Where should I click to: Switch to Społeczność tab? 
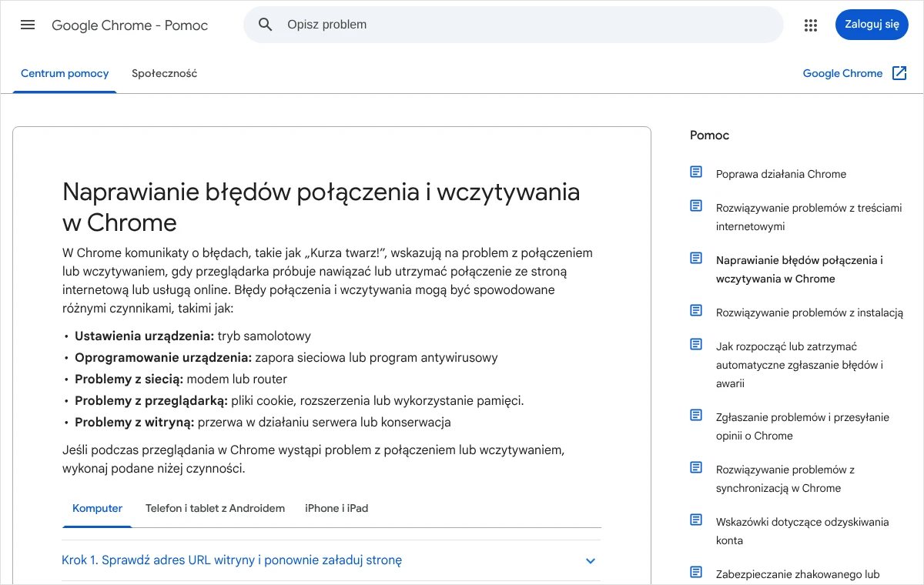pos(164,74)
